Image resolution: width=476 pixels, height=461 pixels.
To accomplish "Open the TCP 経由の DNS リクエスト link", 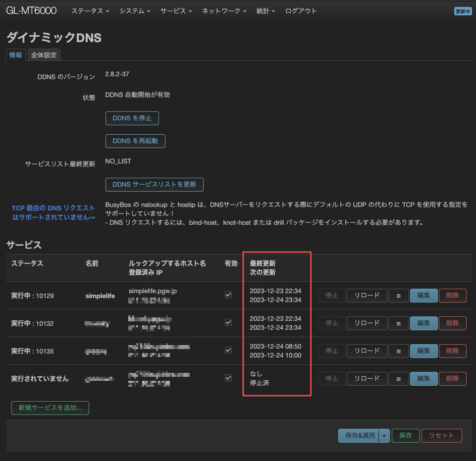I will tap(53, 212).
